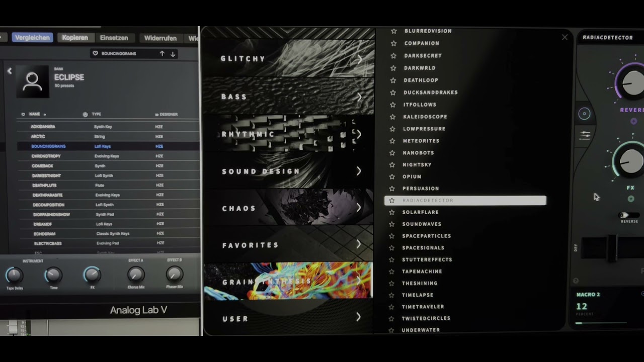
Task: Click the ECLIPSE bank thumbnail
Action: coord(32,81)
